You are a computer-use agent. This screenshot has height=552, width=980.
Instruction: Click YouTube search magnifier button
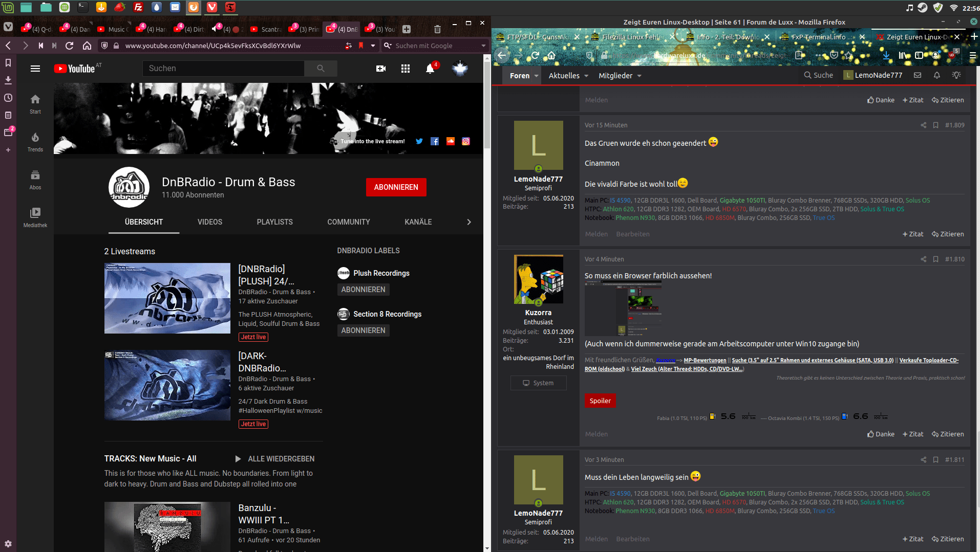tap(321, 69)
